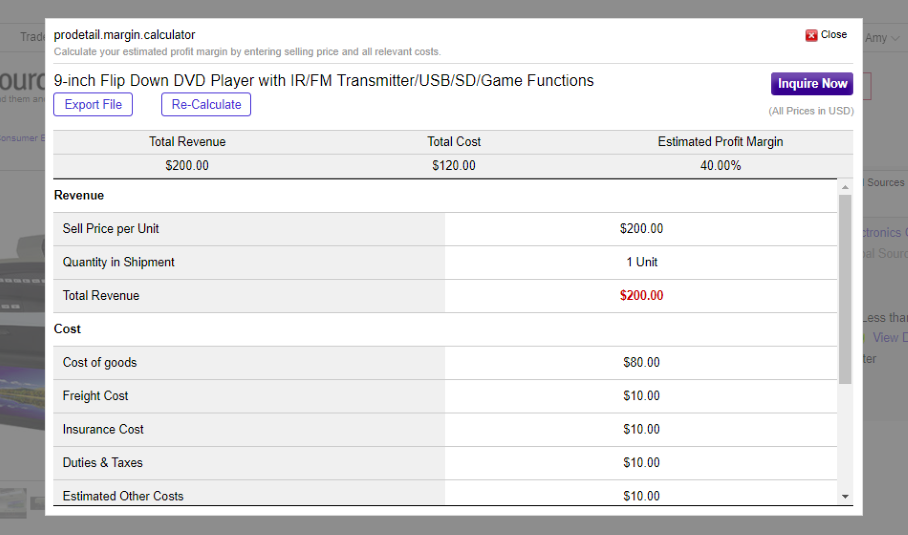Open the Amy user dropdown in background

point(882,38)
